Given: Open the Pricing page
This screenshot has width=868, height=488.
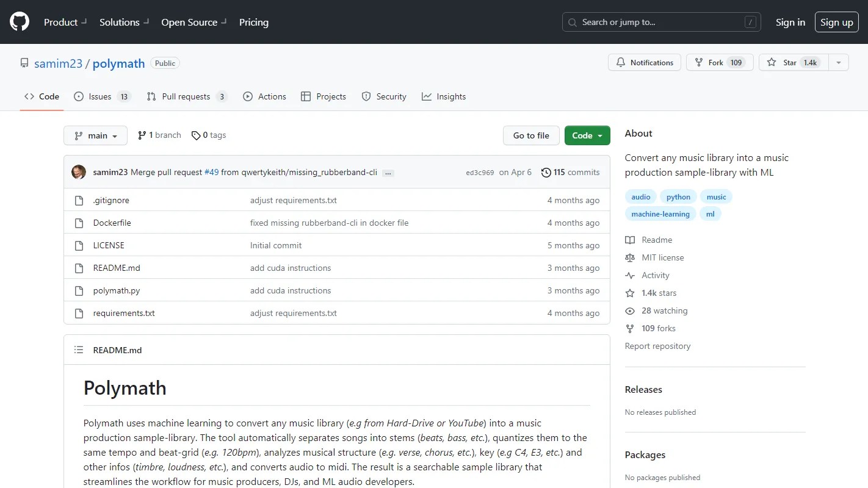Looking at the screenshot, I should 254,22.
